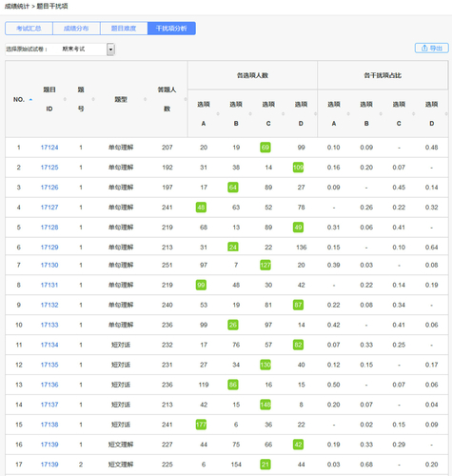Click the 各干扰项占比 group header

(x=383, y=75)
